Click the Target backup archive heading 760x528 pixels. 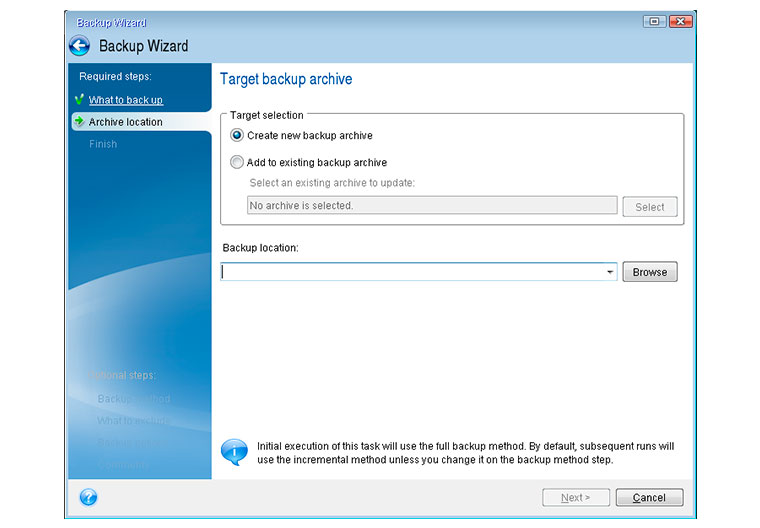286,79
